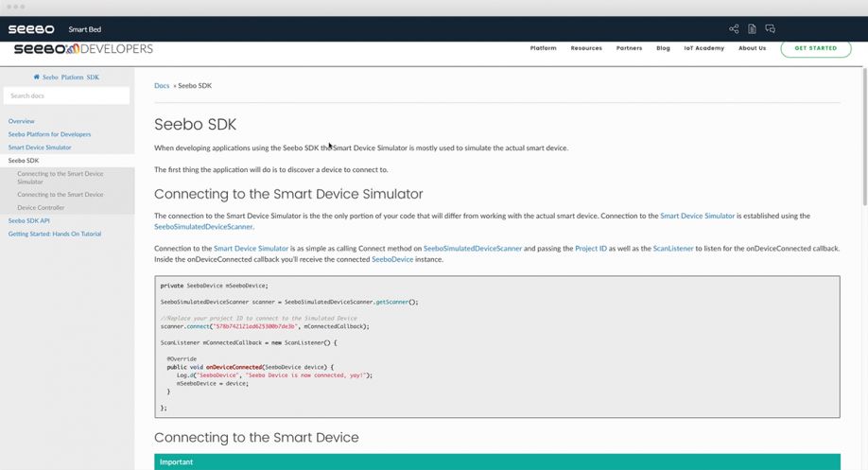The height and width of the screenshot is (470, 868).
Task: Click the project ID string in the code block
Action: [255, 326]
